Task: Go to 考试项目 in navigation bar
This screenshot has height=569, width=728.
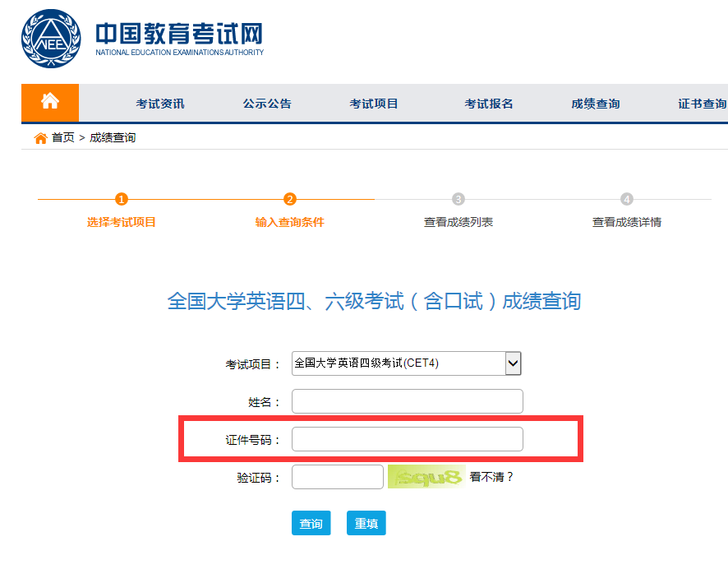Action: click(x=374, y=104)
